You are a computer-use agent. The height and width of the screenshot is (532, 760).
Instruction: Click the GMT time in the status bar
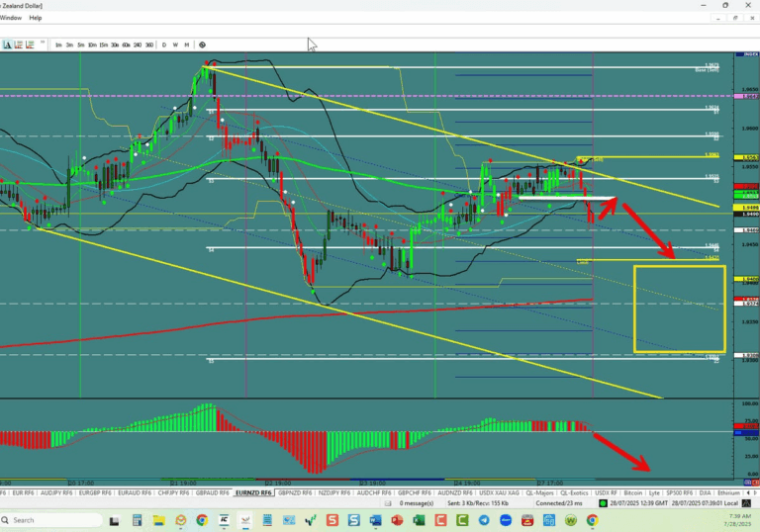(638, 503)
